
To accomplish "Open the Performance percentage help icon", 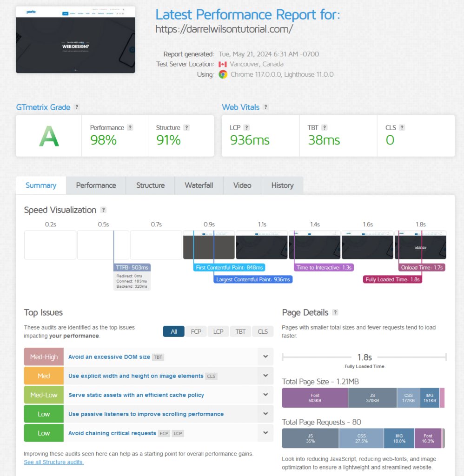I will pos(130,127).
